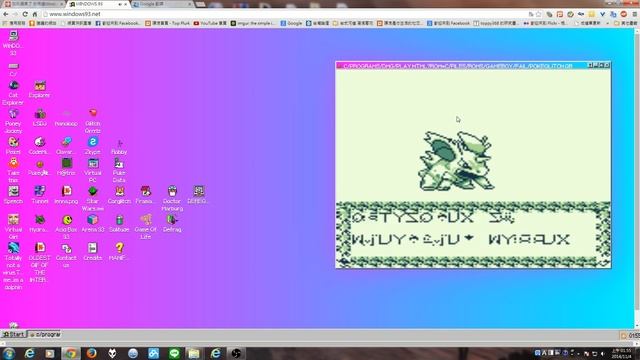The image size is (640, 360).
Task: Open the WINDOWS 93 desktop icon
Action: (x=13, y=43)
